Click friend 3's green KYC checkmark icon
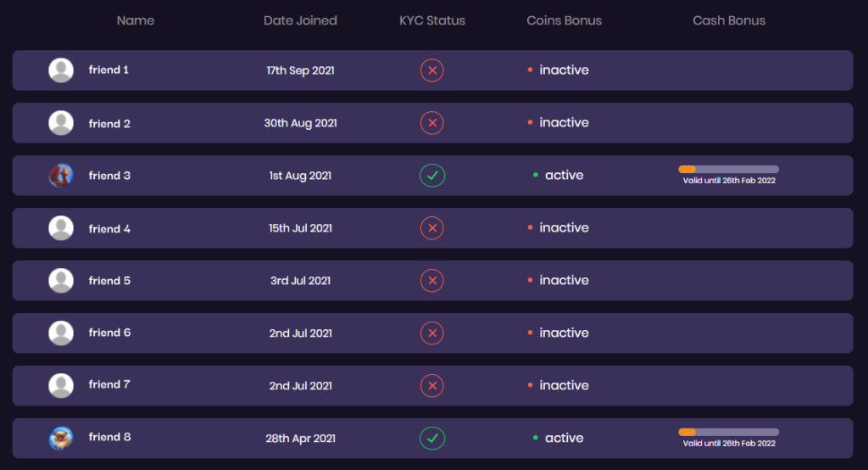868x470 pixels. point(431,176)
